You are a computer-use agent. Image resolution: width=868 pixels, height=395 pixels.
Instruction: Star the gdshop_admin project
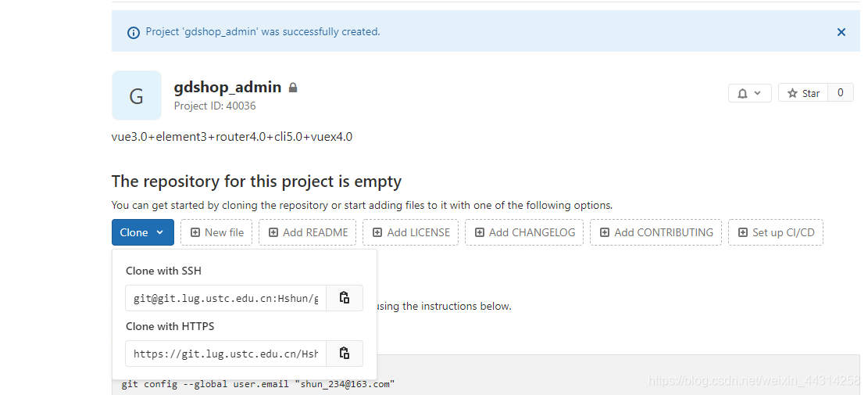[803, 93]
